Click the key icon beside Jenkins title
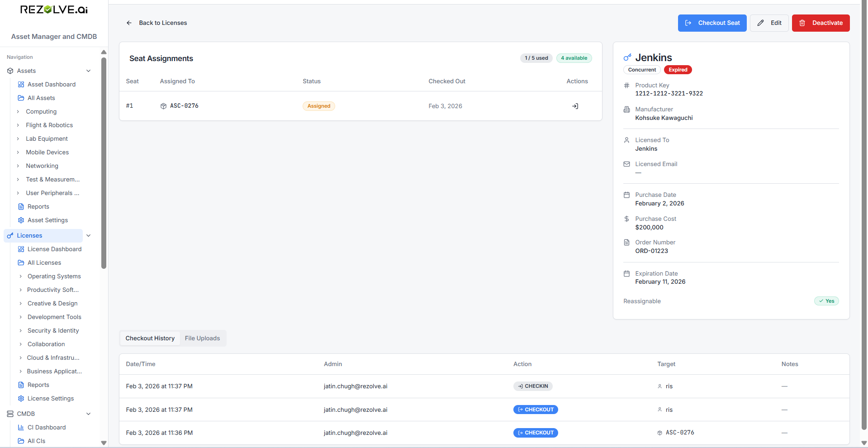 (627, 57)
